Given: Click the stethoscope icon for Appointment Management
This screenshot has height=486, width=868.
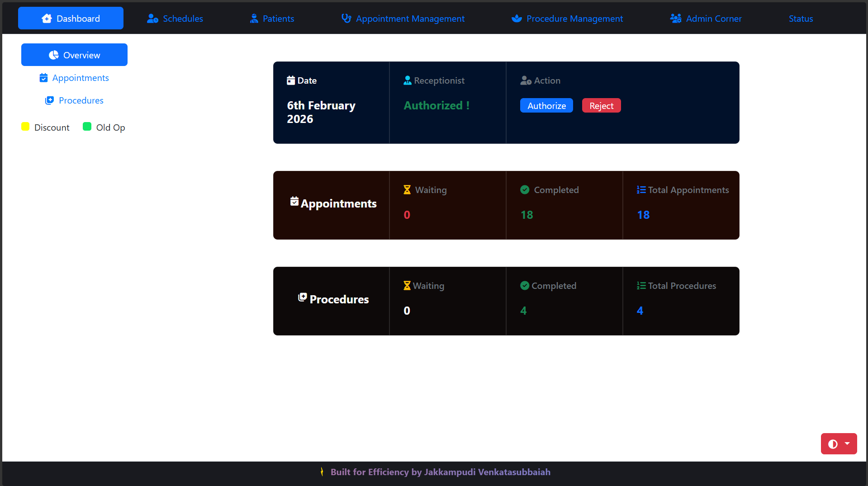Looking at the screenshot, I should (346, 19).
